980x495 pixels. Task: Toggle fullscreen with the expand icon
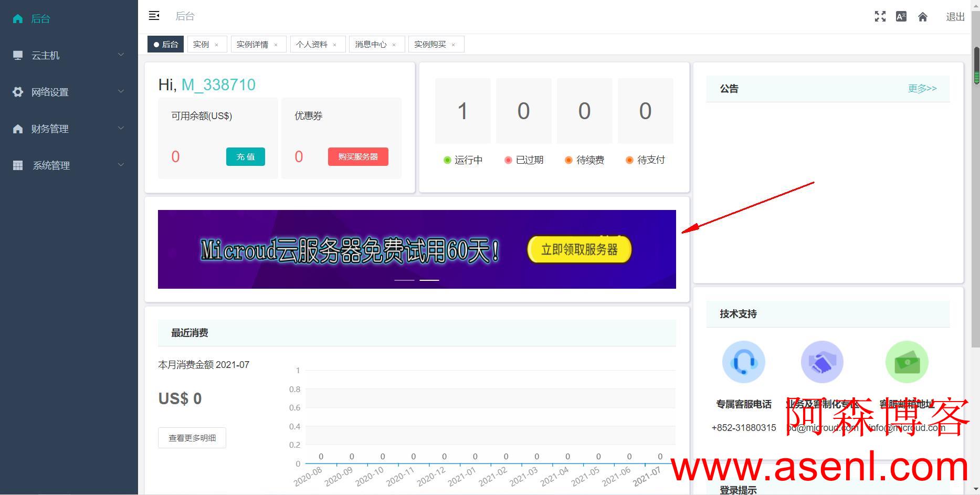pos(880,17)
